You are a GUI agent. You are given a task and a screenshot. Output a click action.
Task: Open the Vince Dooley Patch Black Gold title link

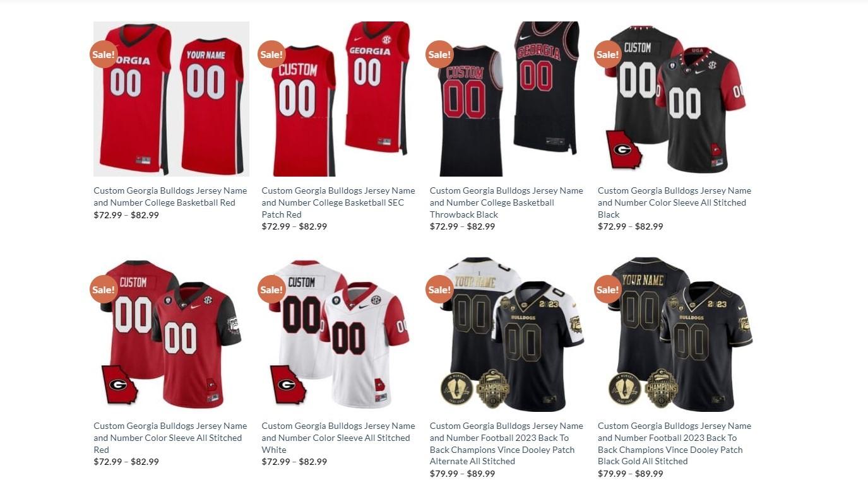(x=674, y=443)
